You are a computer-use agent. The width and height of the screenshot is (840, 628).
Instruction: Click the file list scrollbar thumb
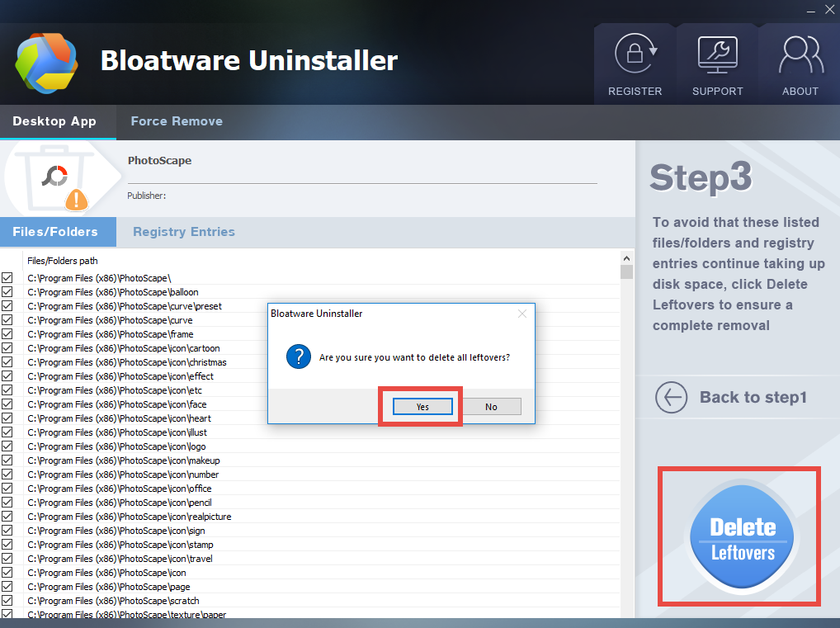point(626,272)
